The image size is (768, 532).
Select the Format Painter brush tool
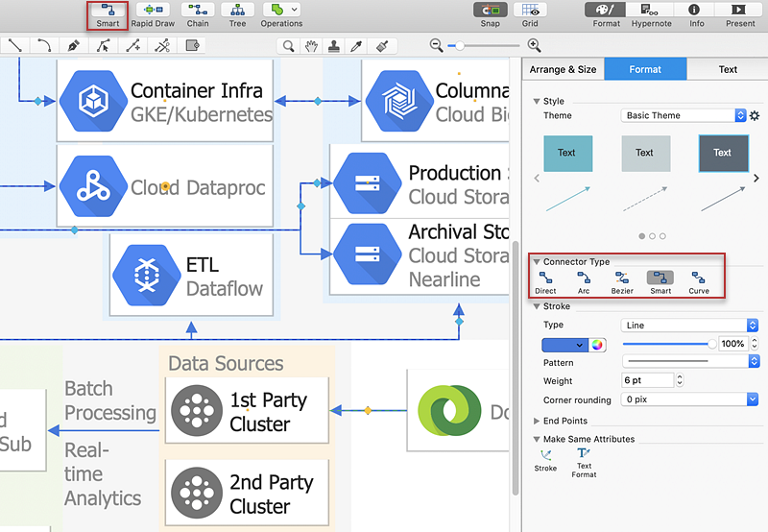[382, 46]
